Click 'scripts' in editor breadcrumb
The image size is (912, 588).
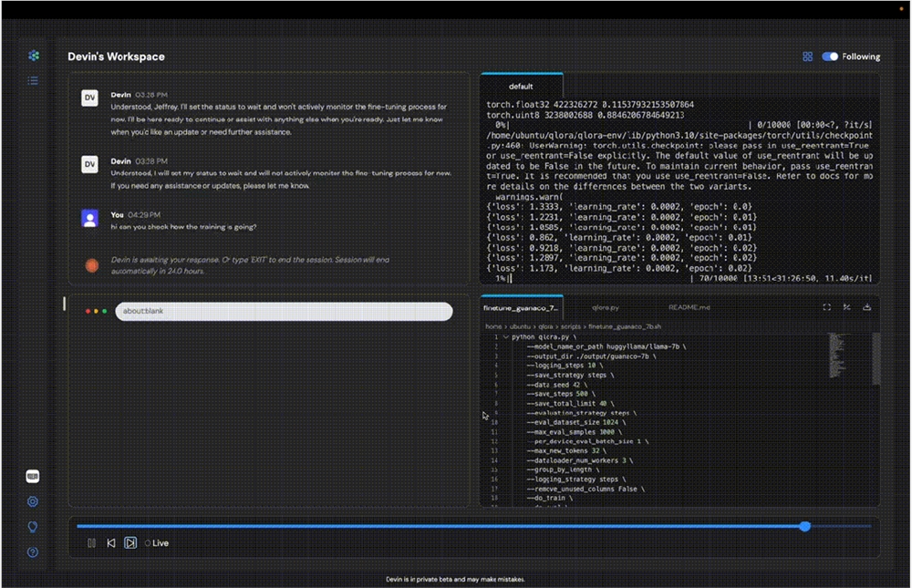click(571, 327)
